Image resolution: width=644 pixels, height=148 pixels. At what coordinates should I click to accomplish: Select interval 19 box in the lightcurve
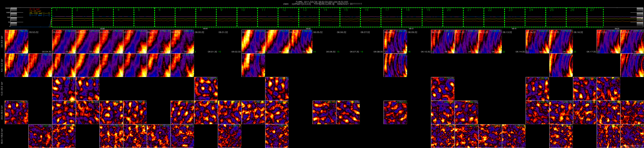point(432,17)
